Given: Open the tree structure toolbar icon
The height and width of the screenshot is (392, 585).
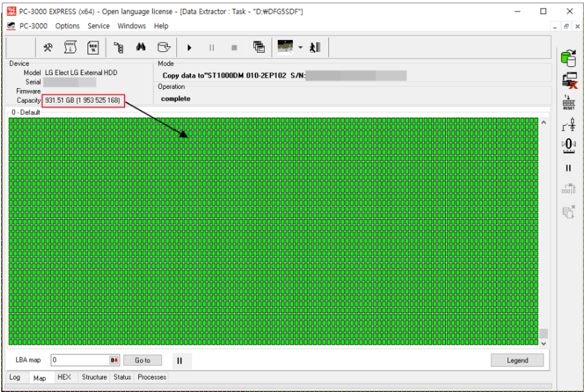Looking at the screenshot, I should pos(118,47).
